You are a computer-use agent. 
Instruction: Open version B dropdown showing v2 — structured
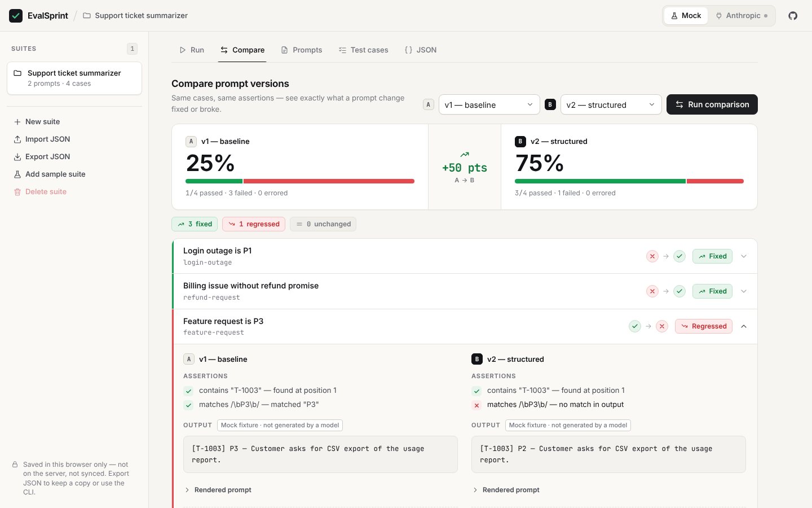pos(611,104)
